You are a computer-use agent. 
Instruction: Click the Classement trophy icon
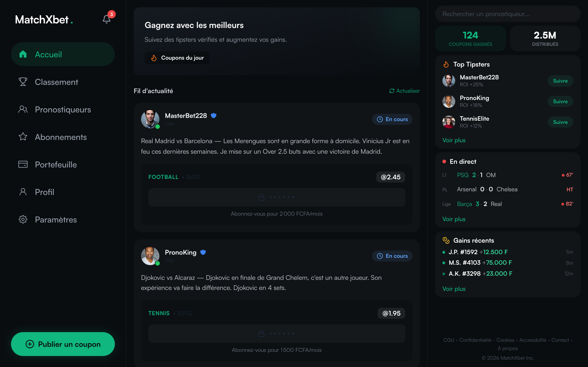(23, 82)
